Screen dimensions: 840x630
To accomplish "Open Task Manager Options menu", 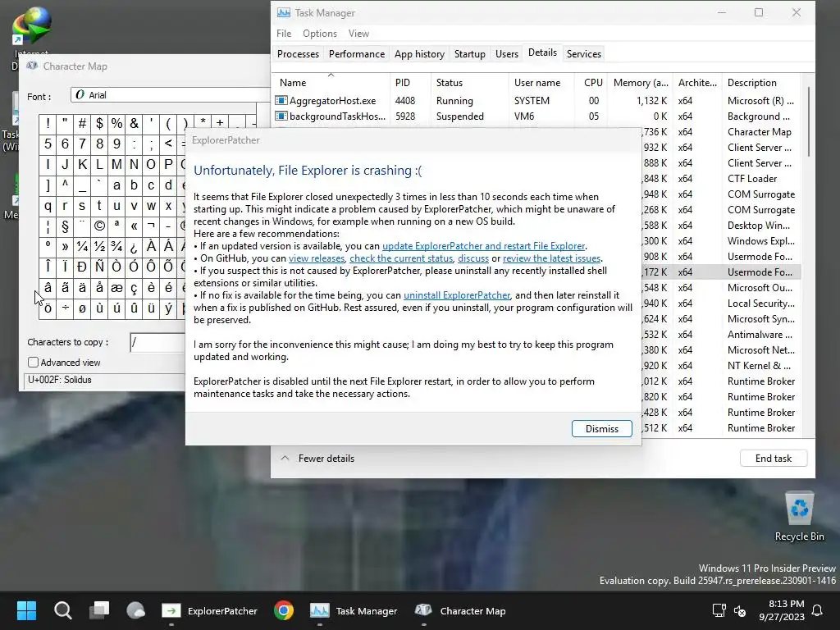I will [x=320, y=33].
